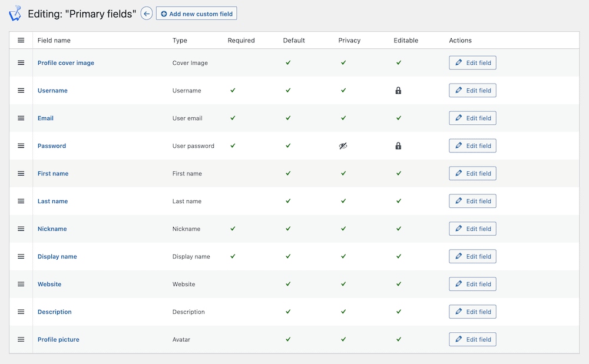Click Edit field for Website
Screen dimensions: 589x364
(x=472, y=284)
